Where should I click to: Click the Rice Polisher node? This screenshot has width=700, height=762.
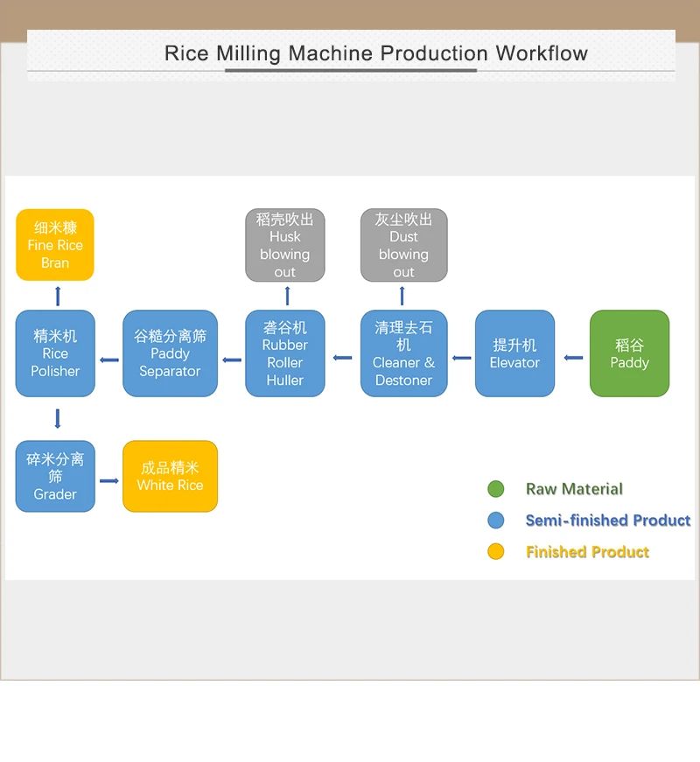55,353
